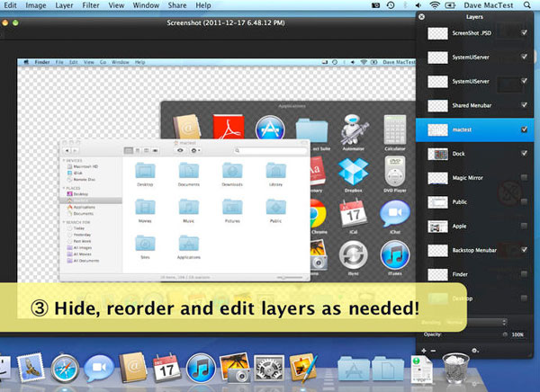The height and width of the screenshot is (392, 540).
Task: Launch iTunes music note icon in the Dock
Action: tap(201, 369)
